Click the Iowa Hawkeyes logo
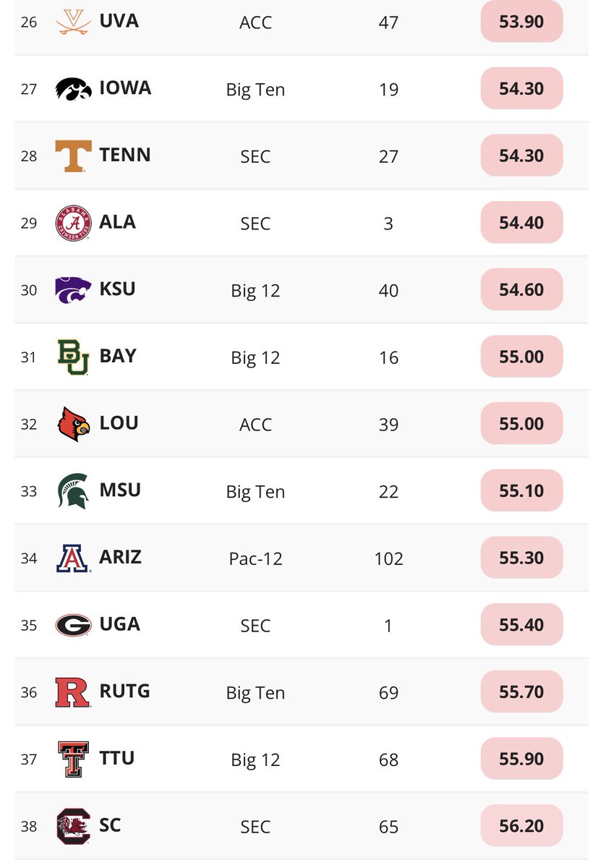This screenshot has width=603, height=868. pyautogui.click(x=73, y=89)
